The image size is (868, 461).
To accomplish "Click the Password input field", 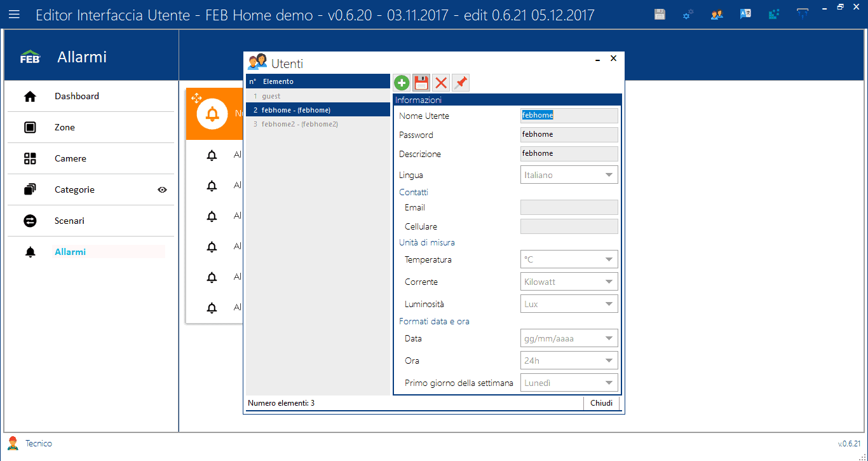I will tap(569, 134).
